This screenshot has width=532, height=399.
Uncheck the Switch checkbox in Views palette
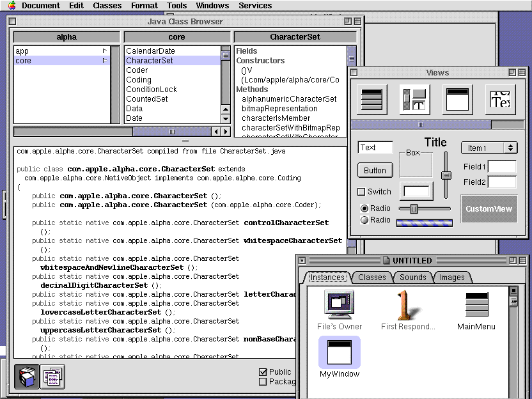click(x=363, y=191)
